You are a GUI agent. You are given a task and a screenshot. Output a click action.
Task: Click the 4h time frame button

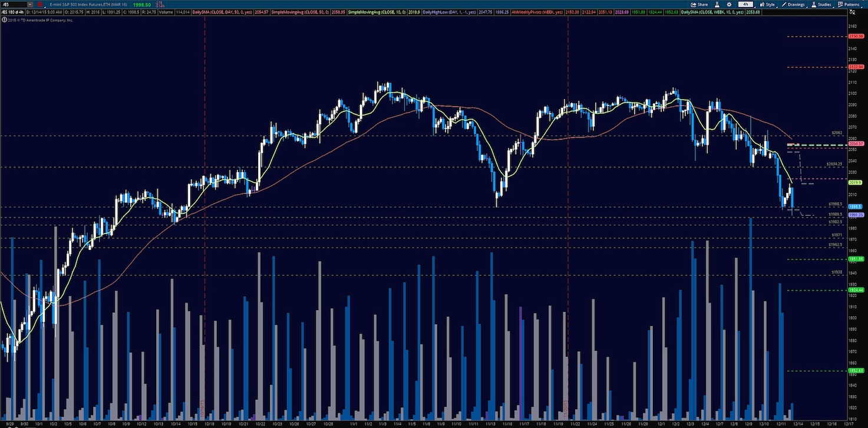point(745,5)
